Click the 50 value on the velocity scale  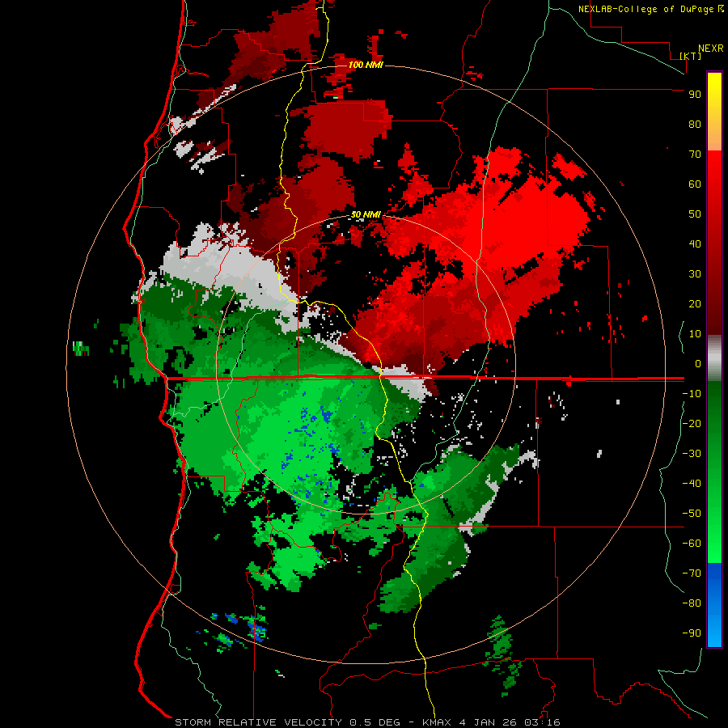pos(695,214)
